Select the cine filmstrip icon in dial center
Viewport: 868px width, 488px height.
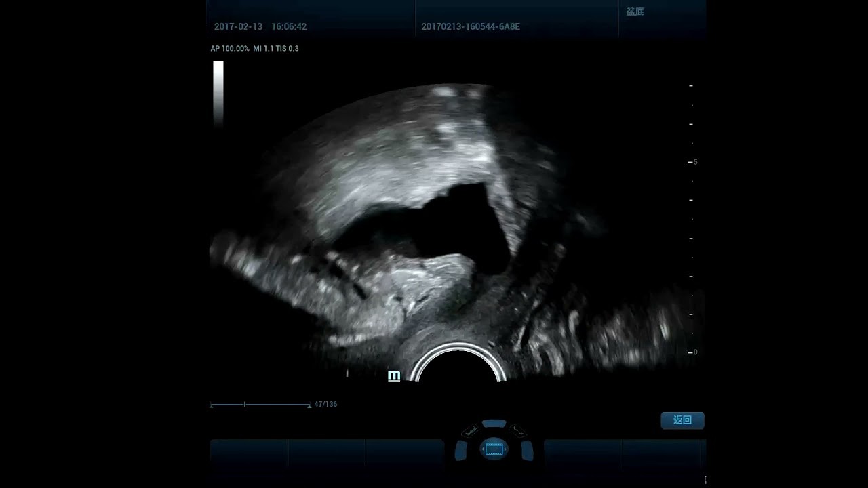click(x=494, y=449)
